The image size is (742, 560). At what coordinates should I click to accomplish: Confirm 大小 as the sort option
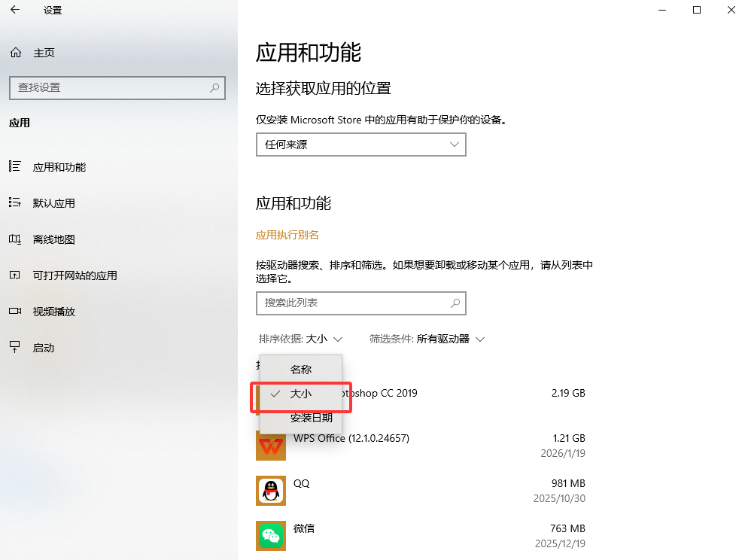(301, 394)
